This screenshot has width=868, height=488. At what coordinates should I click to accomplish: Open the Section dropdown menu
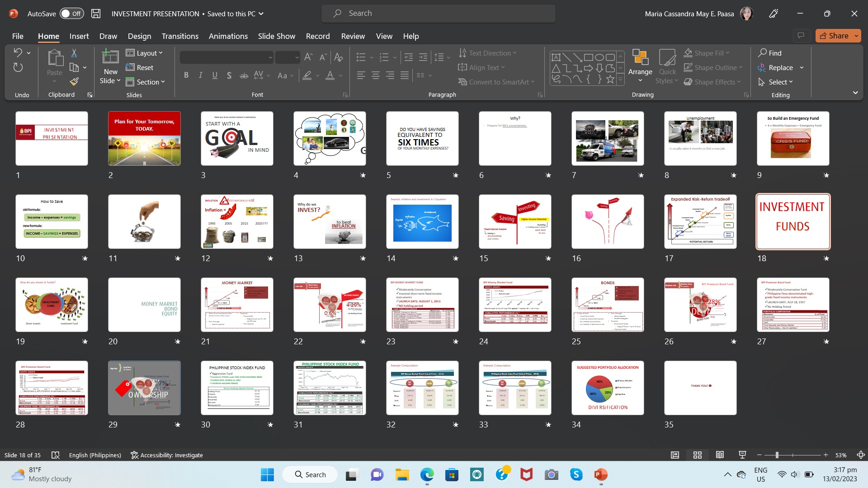pyautogui.click(x=146, y=82)
